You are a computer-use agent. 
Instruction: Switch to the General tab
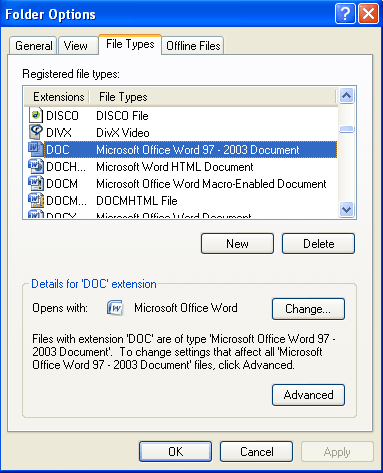(x=33, y=46)
